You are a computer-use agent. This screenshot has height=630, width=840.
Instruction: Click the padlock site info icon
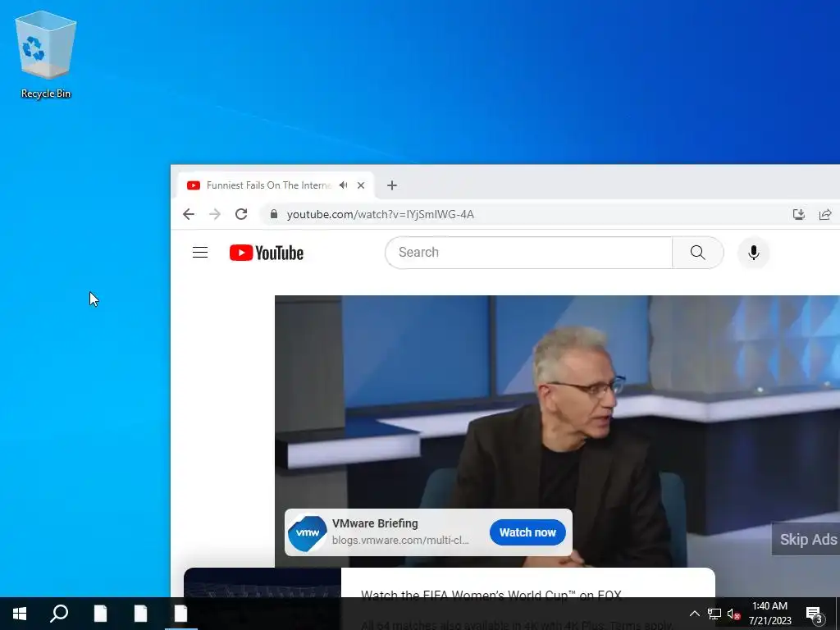[274, 214]
